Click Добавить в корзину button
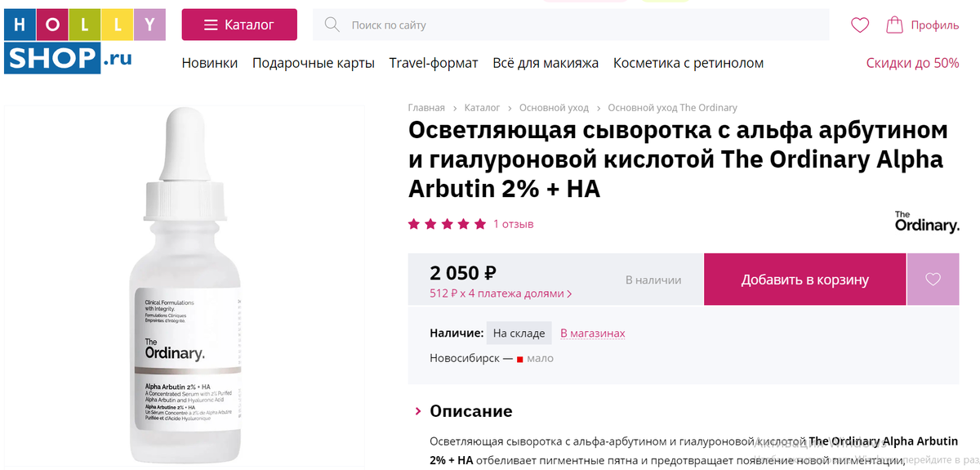 pyautogui.click(x=804, y=280)
